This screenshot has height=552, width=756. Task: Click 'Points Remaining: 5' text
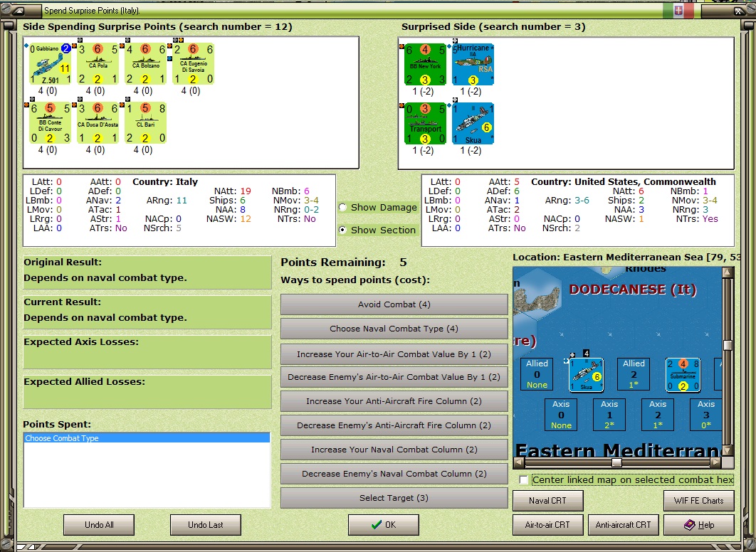tap(344, 262)
